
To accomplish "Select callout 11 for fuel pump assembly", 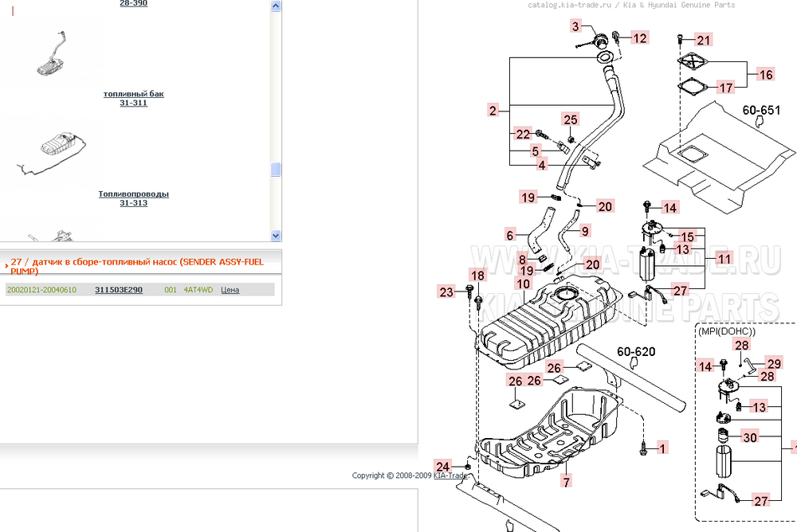I will tap(724, 259).
